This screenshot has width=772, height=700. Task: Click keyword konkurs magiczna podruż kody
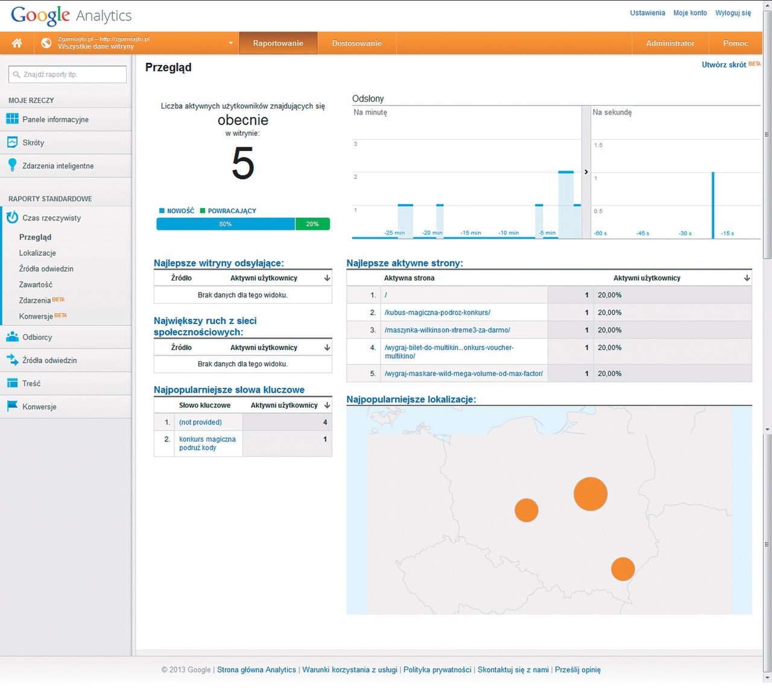tap(207, 444)
